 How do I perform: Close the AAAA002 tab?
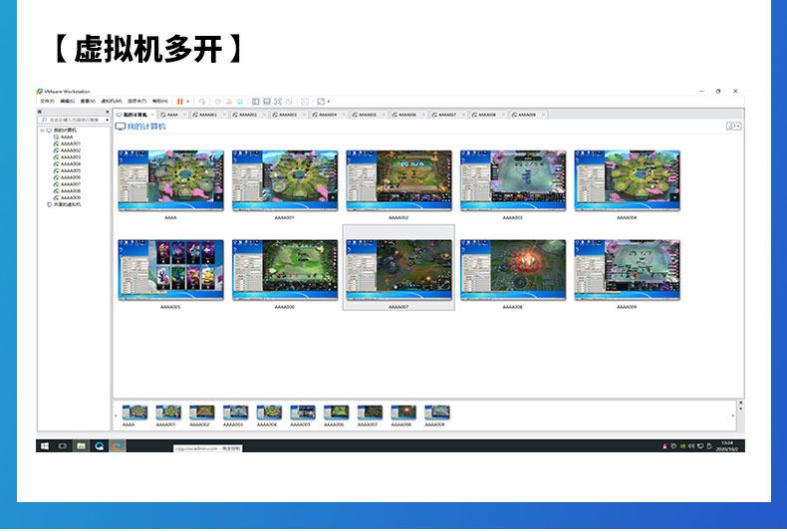pos(264,115)
